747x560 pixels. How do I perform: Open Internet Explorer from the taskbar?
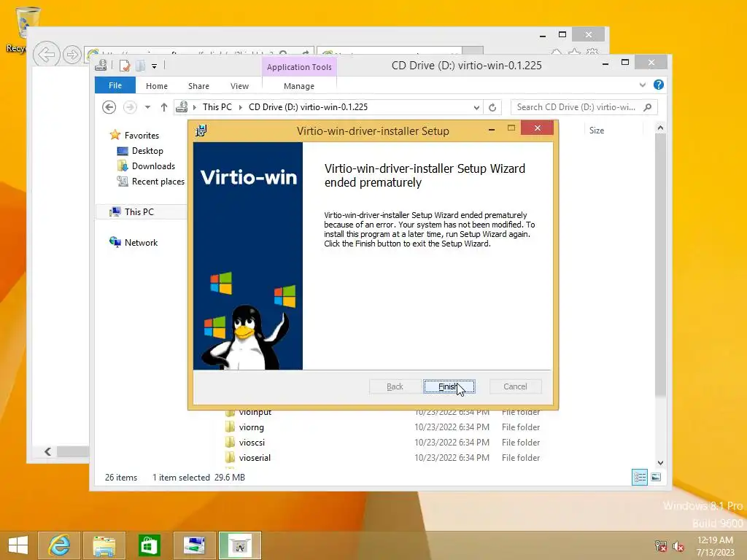point(59,545)
